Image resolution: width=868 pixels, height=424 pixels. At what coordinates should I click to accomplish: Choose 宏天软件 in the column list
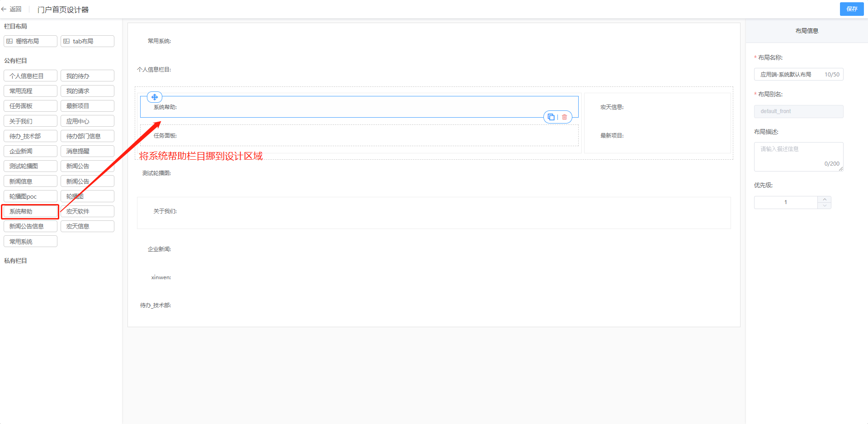click(87, 211)
